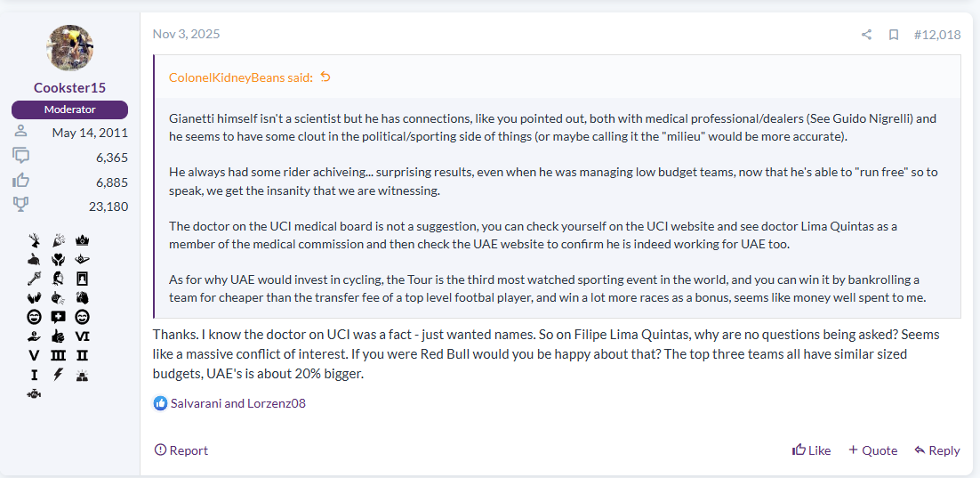This screenshot has width=980, height=478.
Task: Click the party popper badge icon
Action: pos(59,240)
